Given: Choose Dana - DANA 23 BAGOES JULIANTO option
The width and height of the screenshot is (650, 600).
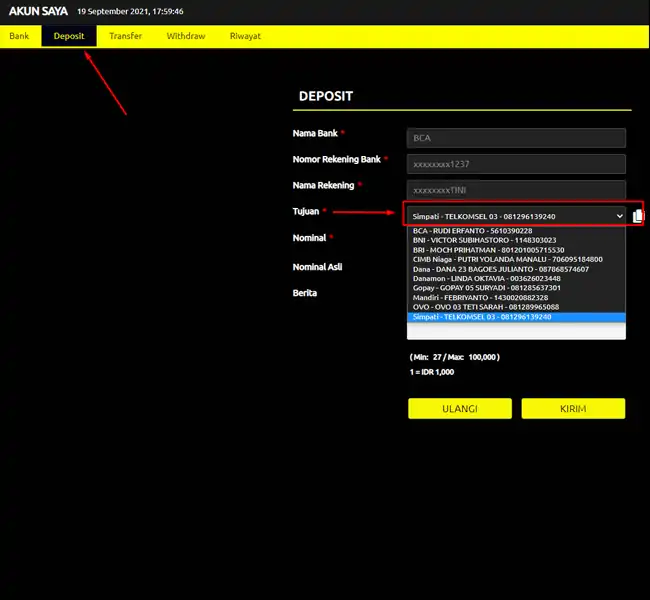Looking at the screenshot, I should 516,269.
